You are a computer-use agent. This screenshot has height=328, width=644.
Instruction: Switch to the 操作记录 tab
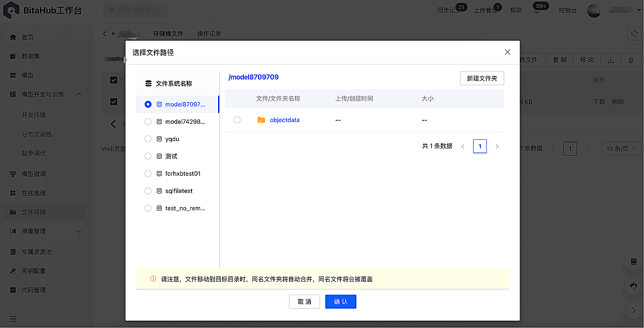point(209,34)
